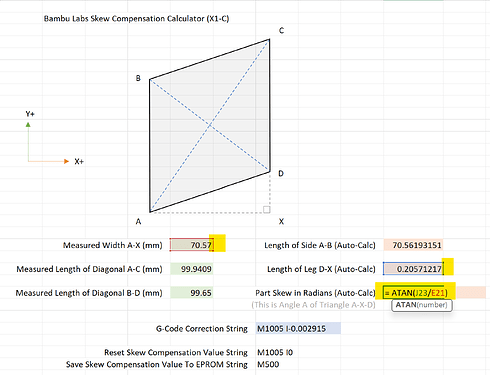Click the corner label C of diagram
The image size is (490, 375).
click(282, 31)
